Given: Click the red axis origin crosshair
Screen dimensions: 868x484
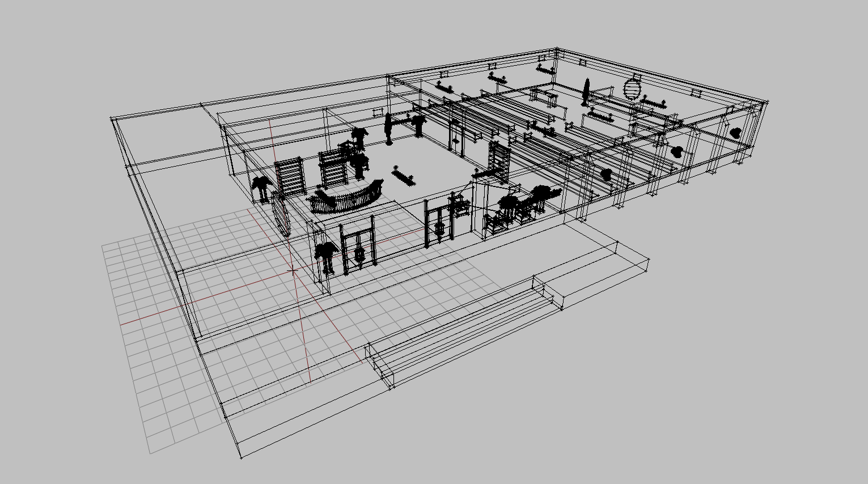Looking at the screenshot, I should click(293, 271).
